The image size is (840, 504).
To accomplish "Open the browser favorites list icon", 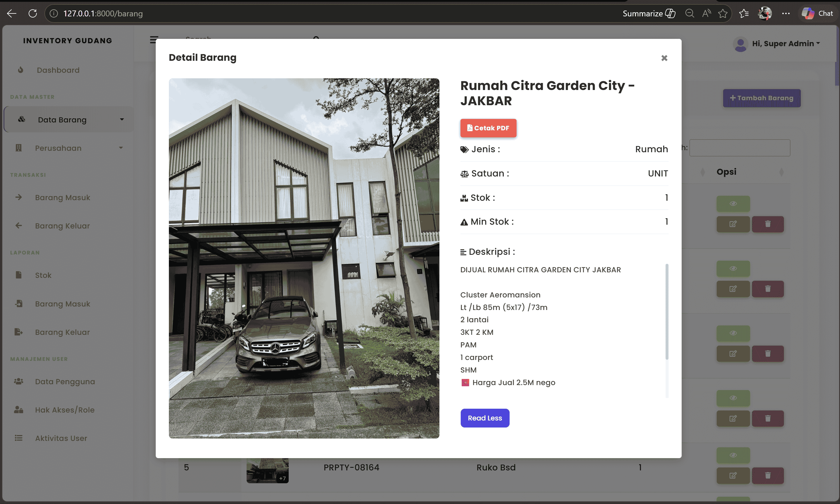I will point(744,13).
